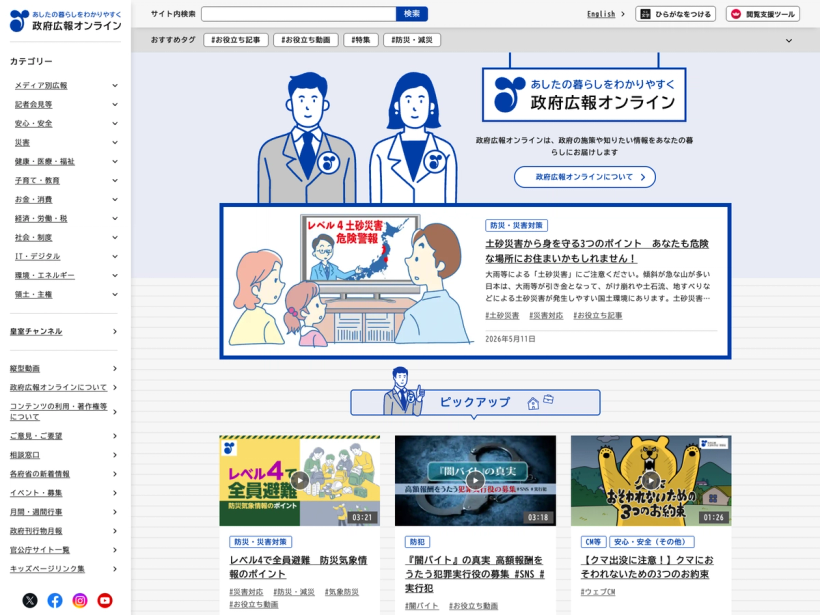Click the #災害対応 tag on featured article
820x615 pixels.
pyautogui.click(x=546, y=315)
